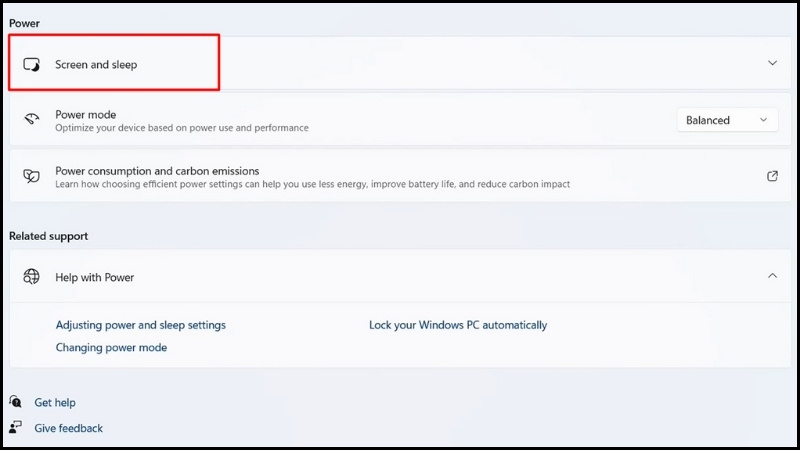
Task: Click the Power mode title text
Action: coord(86,115)
